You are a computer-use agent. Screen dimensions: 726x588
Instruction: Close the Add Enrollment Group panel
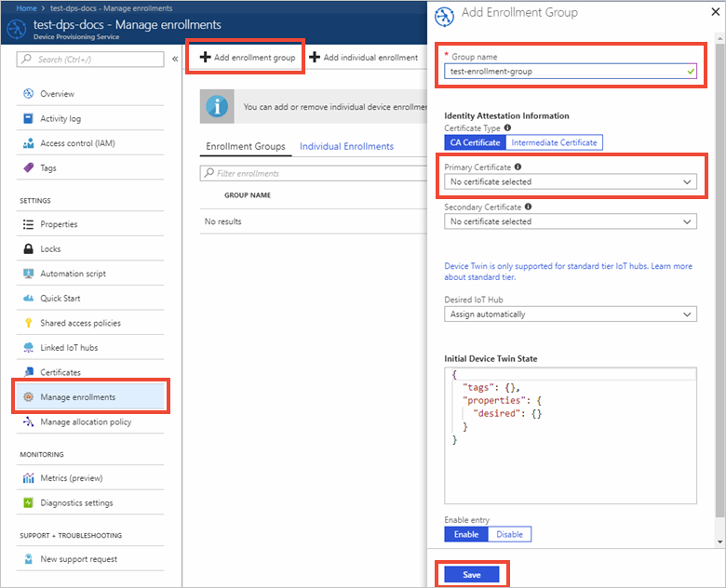coord(715,12)
